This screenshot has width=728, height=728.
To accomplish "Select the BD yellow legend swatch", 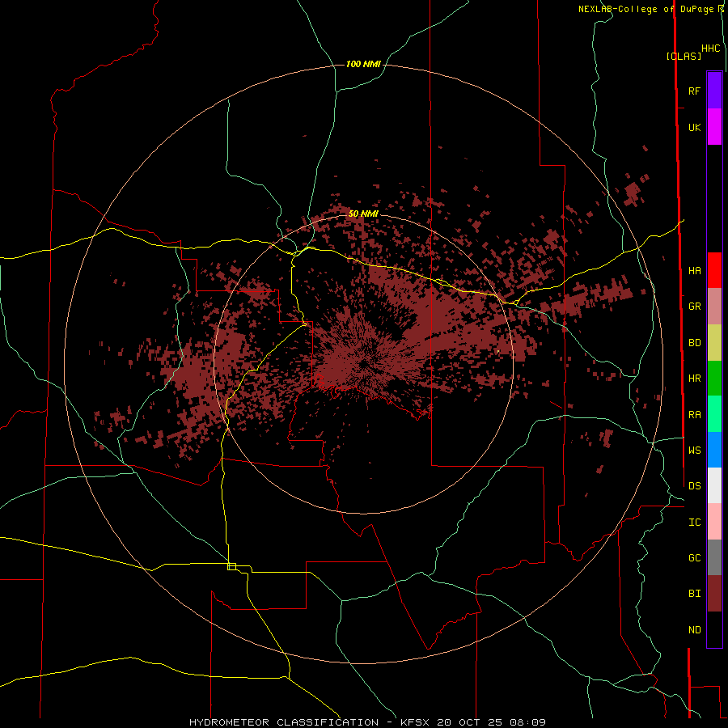I will click(714, 342).
